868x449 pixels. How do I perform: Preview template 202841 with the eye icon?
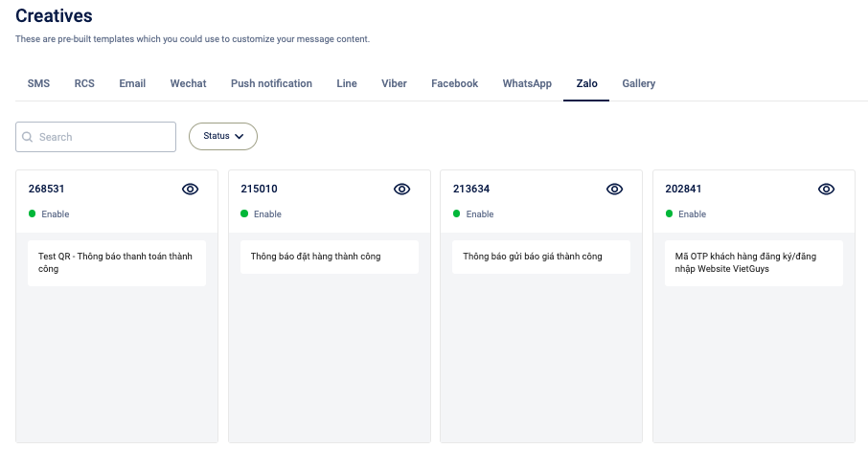(827, 190)
